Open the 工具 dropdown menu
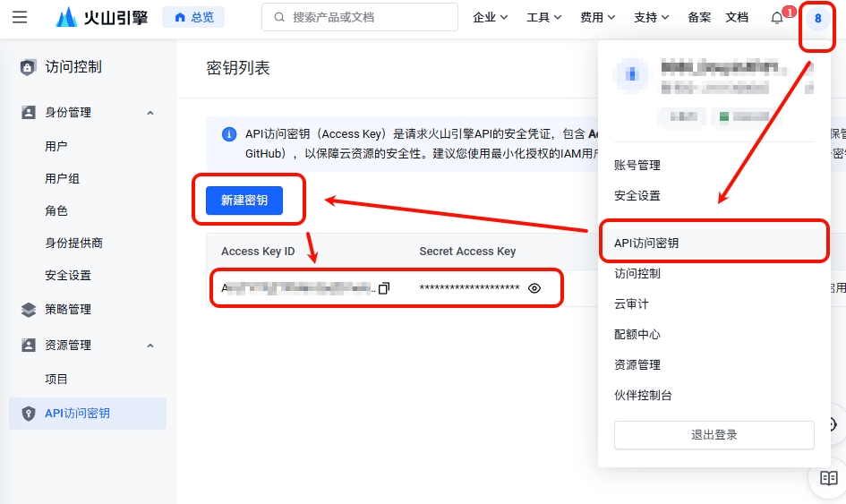Image resolution: width=846 pixels, height=504 pixels. pos(544,17)
